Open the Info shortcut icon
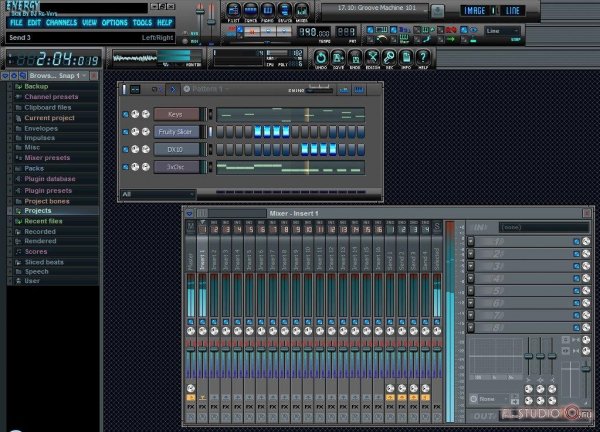The image size is (600, 432). [x=406, y=58]
